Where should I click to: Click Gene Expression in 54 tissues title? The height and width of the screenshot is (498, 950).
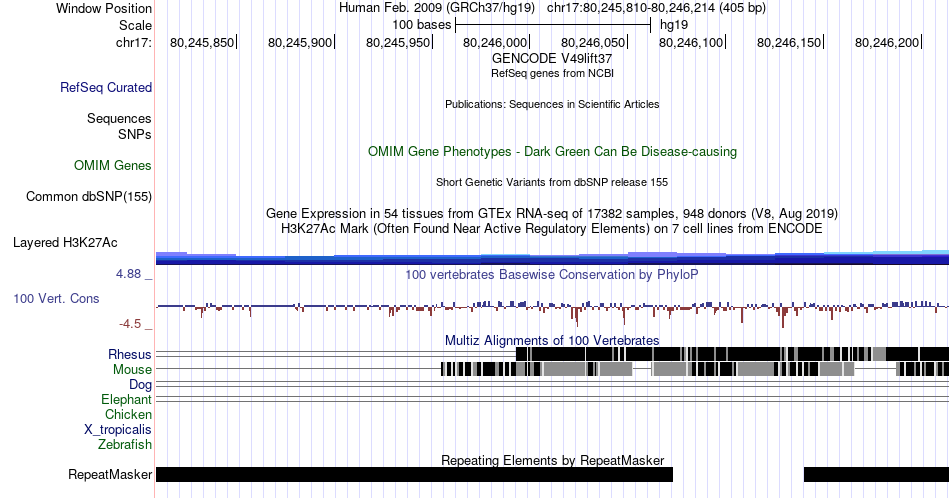pyautogui.click(x=552, y=213)
